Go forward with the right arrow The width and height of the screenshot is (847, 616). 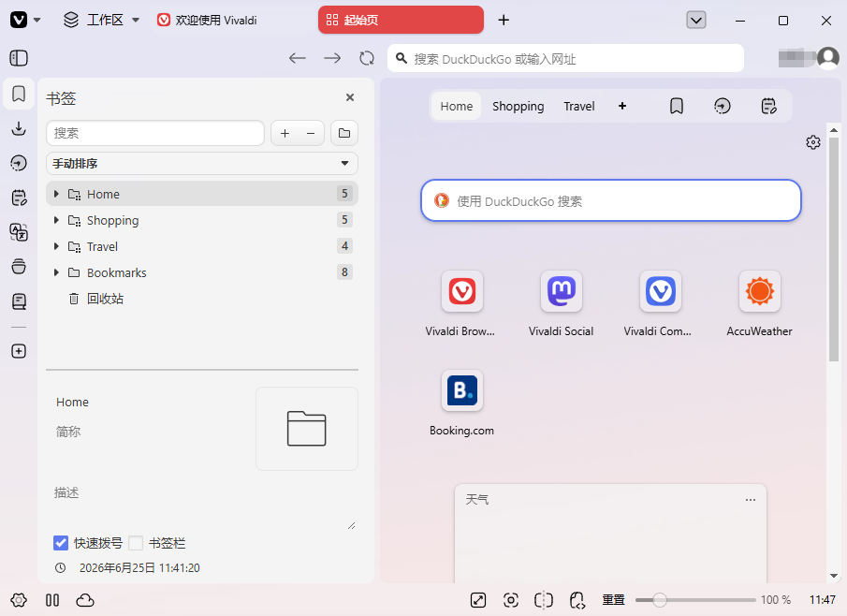point(332,58)
